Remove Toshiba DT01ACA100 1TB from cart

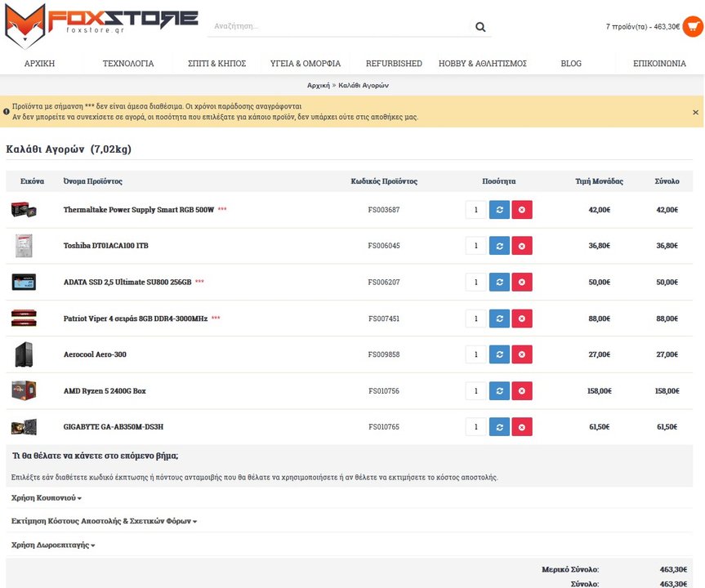coord(521,246)
